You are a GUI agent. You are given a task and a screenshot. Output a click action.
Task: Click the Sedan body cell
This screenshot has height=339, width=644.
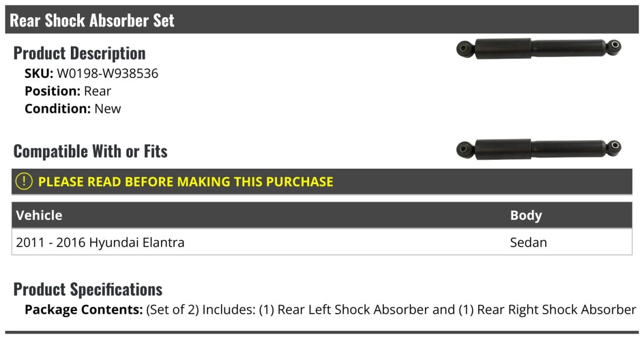click(x=529, y=242)
